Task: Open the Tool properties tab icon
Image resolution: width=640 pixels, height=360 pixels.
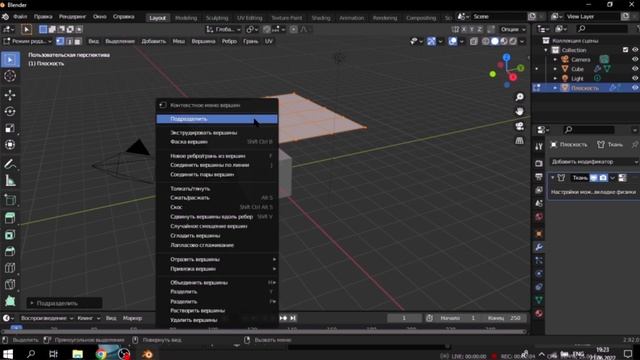Action: [x=539, y=147]
